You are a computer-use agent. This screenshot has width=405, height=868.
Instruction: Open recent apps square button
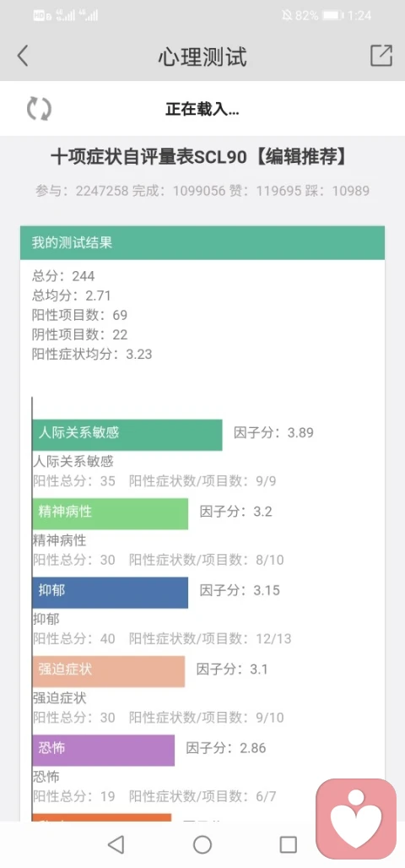tap(289, 844)
